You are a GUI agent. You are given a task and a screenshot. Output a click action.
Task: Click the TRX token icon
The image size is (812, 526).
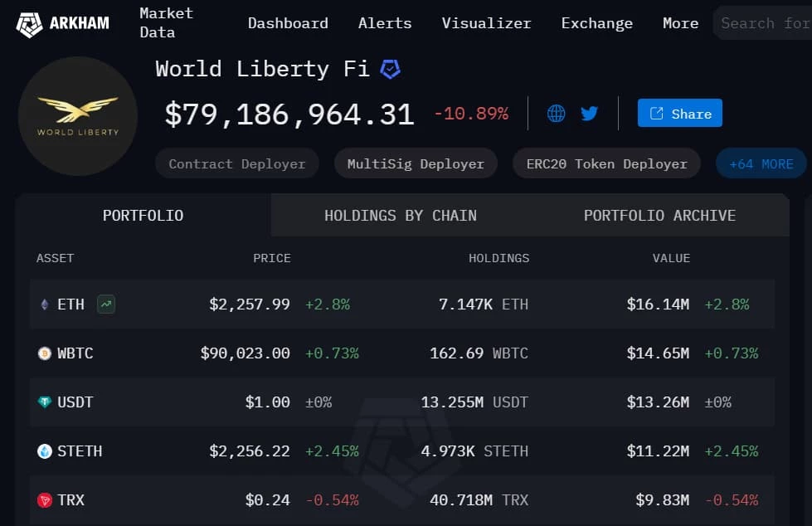45,500
